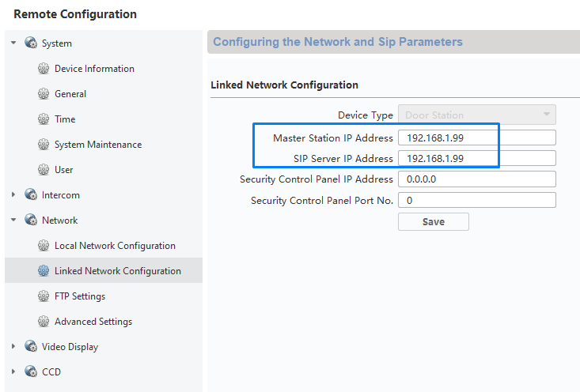
Task: Focus Security Control Panel IP Address field
Action: click(x=477, y=179)
